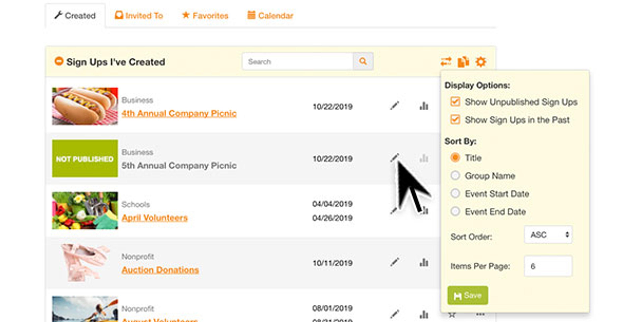The height and width of the screenshot is (322, 644).
Task: Click the hot dog picnic thumbnail
Action: pos(85,106)
